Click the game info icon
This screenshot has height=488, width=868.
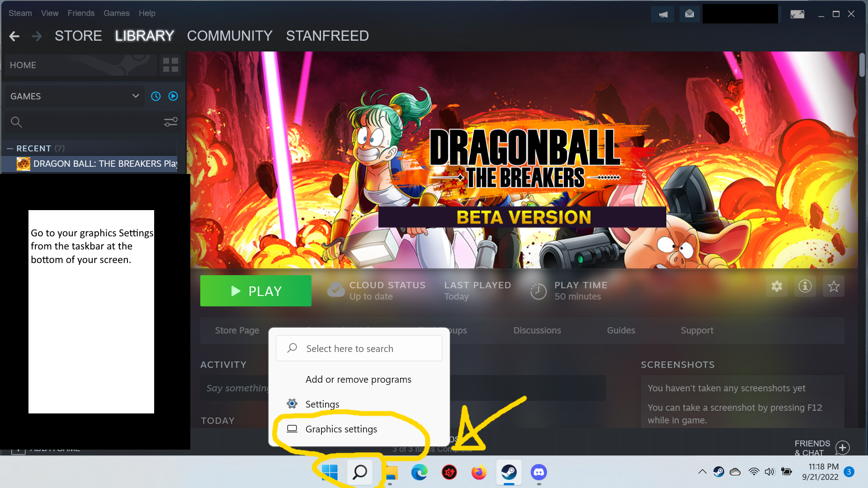click(x=805, y=286)
